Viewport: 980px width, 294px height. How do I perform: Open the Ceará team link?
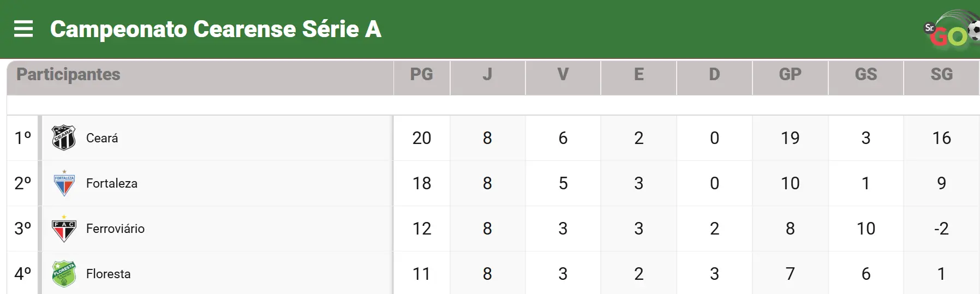(x=102, y=138)
